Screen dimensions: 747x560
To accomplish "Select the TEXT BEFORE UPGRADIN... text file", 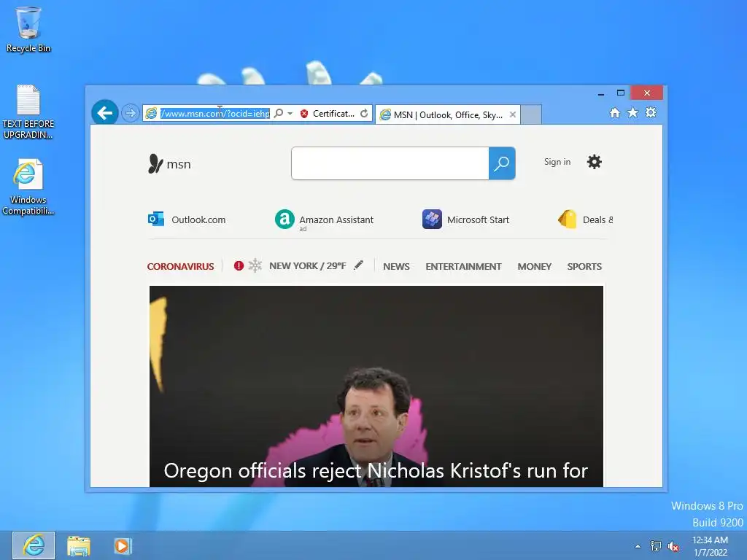I will (28, 112).
